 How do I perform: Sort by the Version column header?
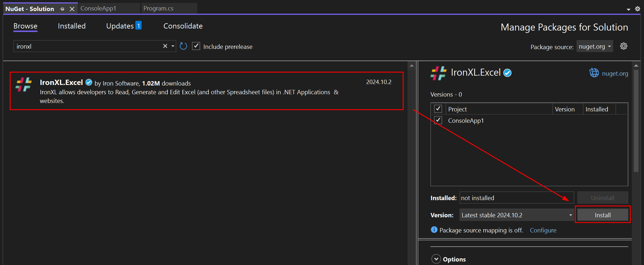coord(567,109)
